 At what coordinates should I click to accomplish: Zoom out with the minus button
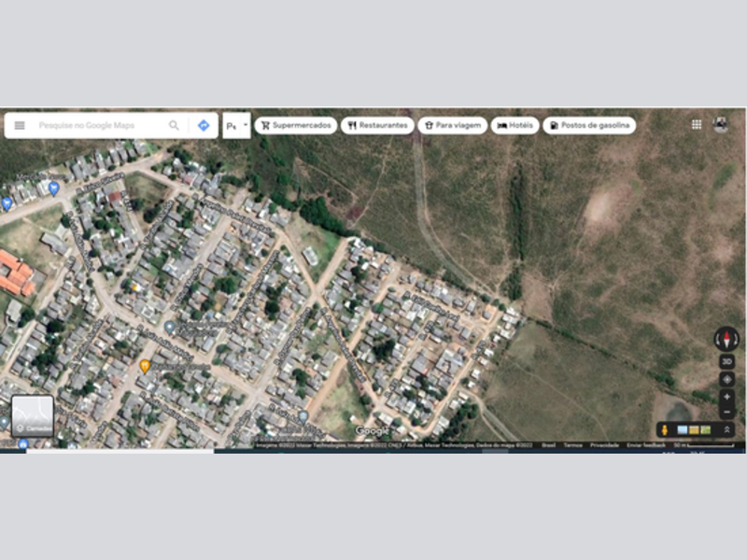point(727,412)
